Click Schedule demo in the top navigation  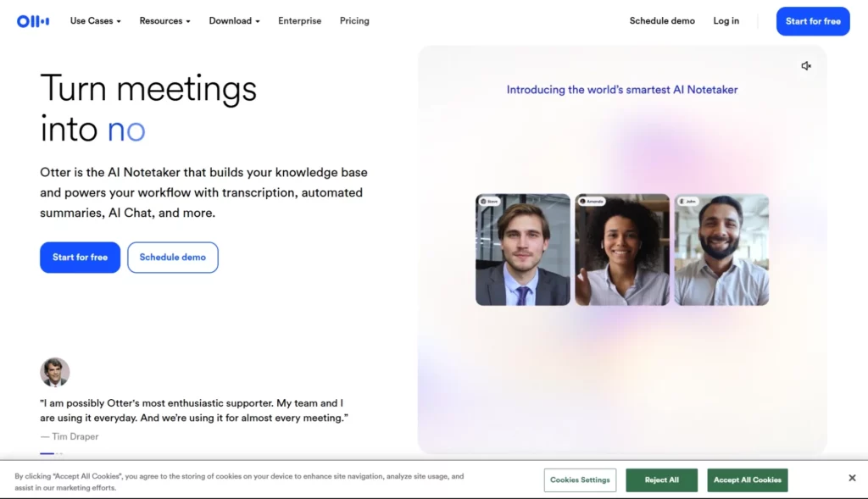pos(662,21)
